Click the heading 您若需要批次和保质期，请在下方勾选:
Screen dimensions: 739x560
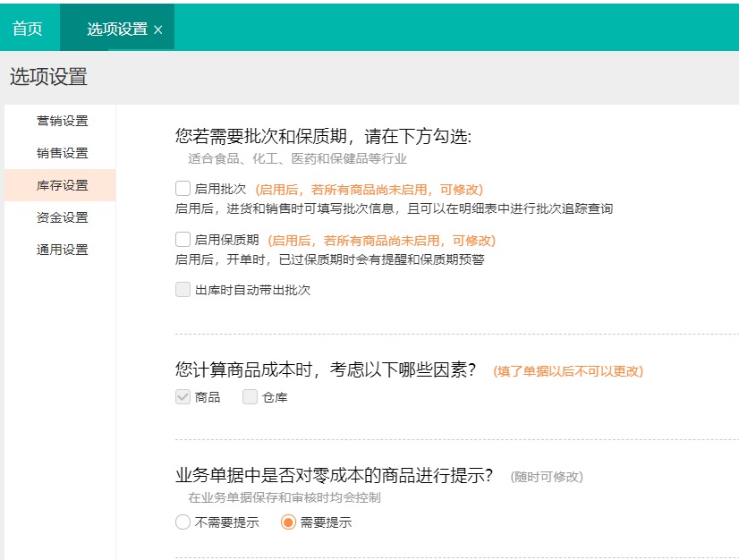tap(323, 136)
